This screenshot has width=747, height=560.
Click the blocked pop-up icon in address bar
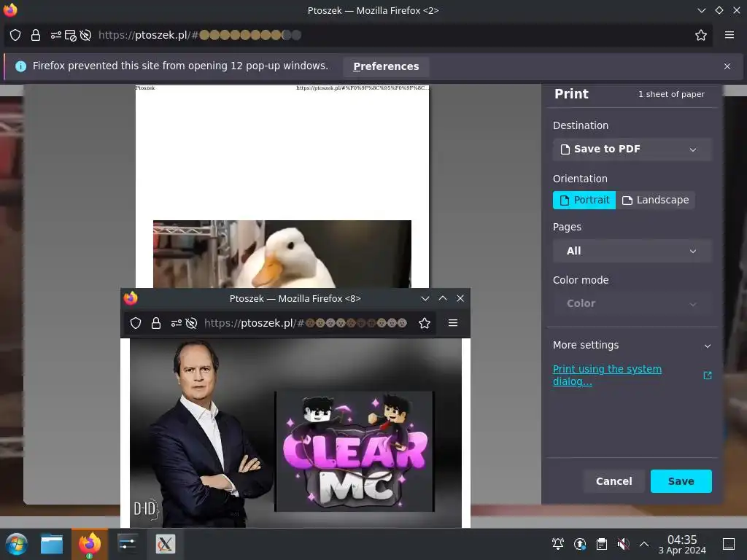click(71, 35)
